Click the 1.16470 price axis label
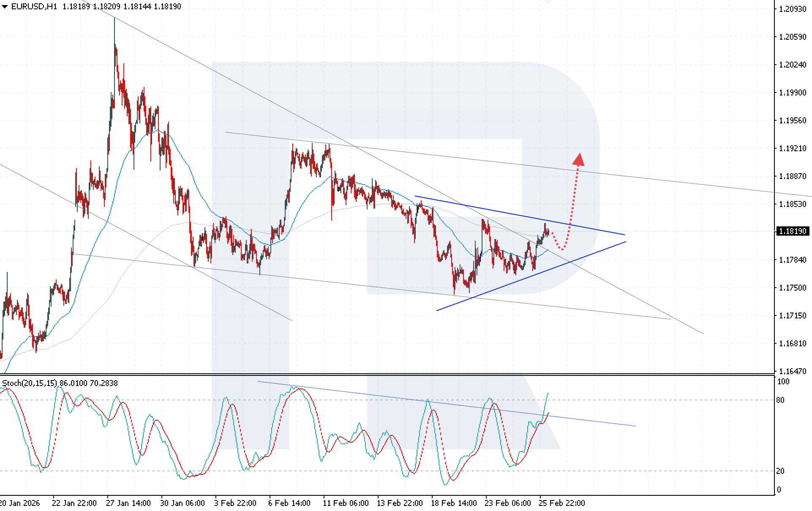This screenshot has height=511, width=812. 793,371
